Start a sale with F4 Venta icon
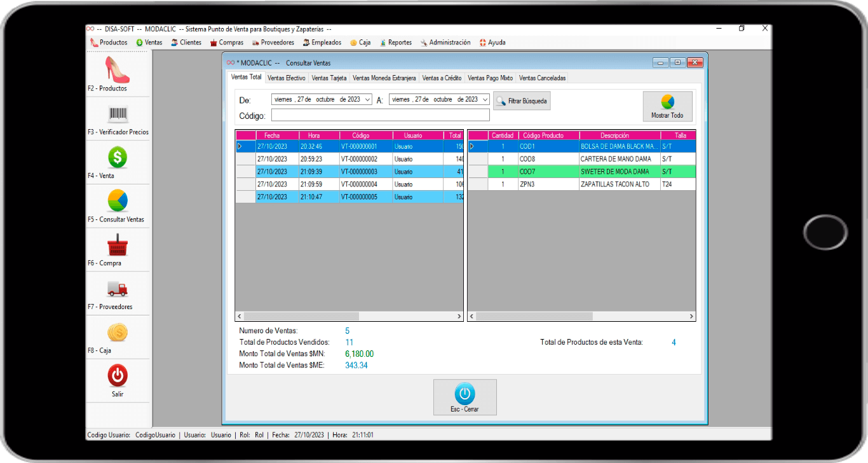Screen dimensions: 868x463 pyautogui.click(x=118, y=157)
